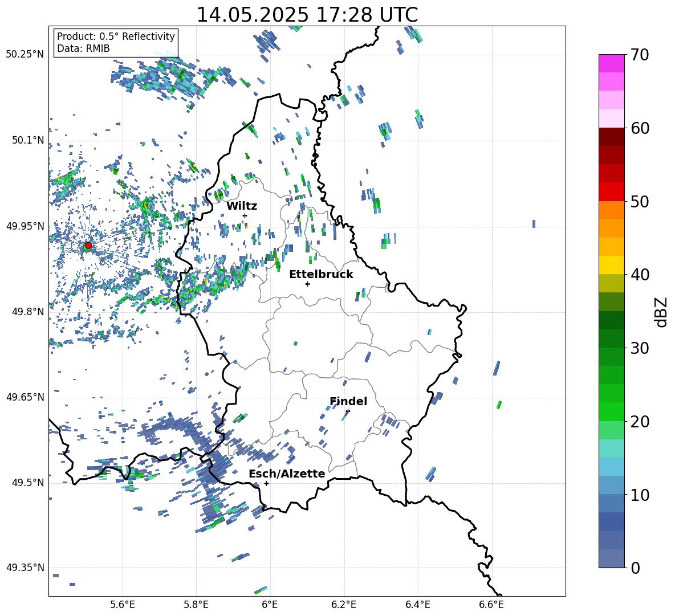This screenshot has height=616, width=675.
Task: Click the 6°E longitude label
Action: (270, 605)
